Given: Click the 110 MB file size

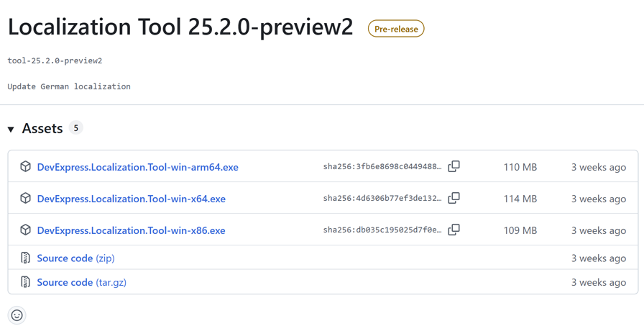Looking at the screenshot, I should coord(520,167).
